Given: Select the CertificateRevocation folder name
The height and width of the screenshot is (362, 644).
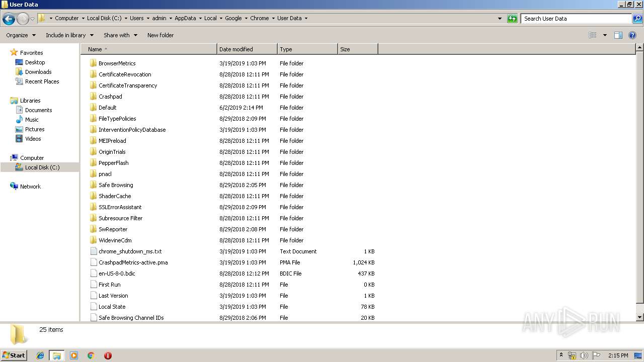Looking at the screenshot, I should pos(125,74).
